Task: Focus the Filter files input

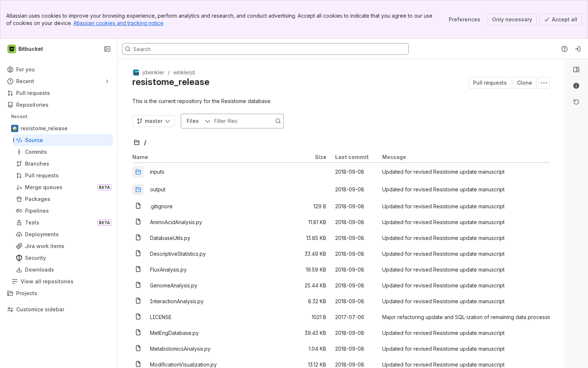Action: tap(243, 121)
